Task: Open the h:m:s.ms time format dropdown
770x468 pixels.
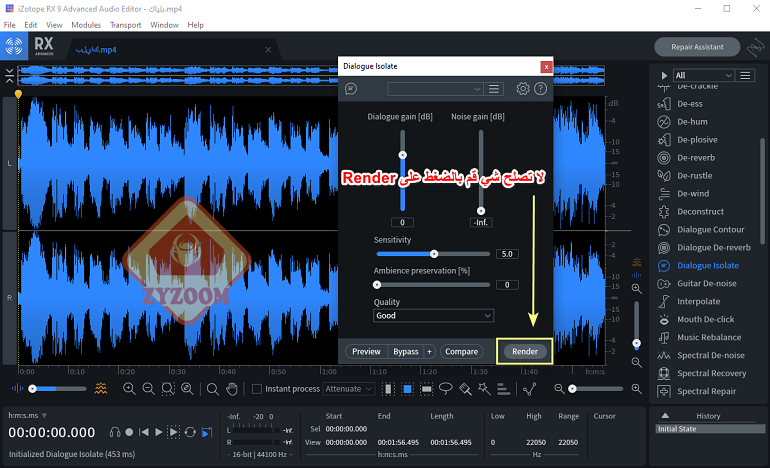Action: (28, 415)
